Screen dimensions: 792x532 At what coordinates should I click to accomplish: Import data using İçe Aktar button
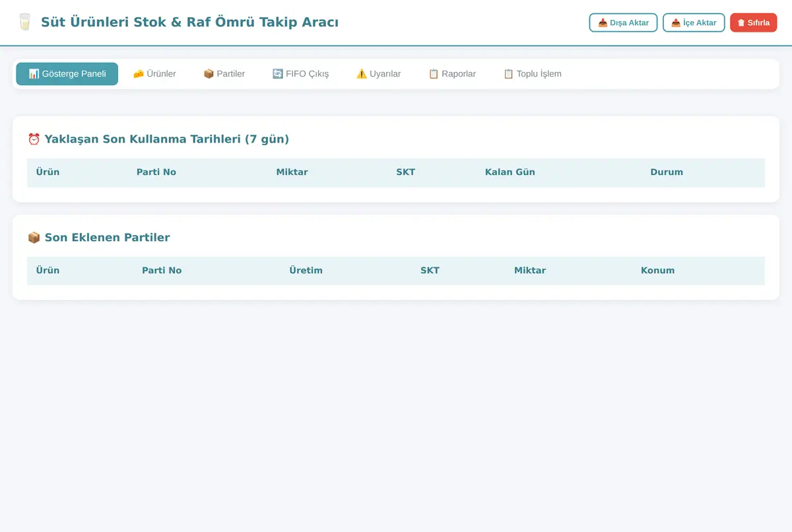(694, 22)
